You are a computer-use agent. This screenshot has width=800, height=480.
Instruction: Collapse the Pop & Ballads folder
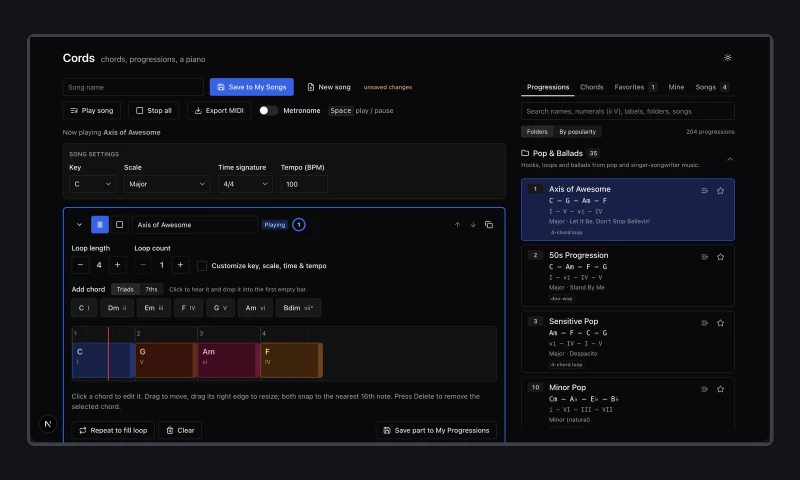(x=730, y=159)
